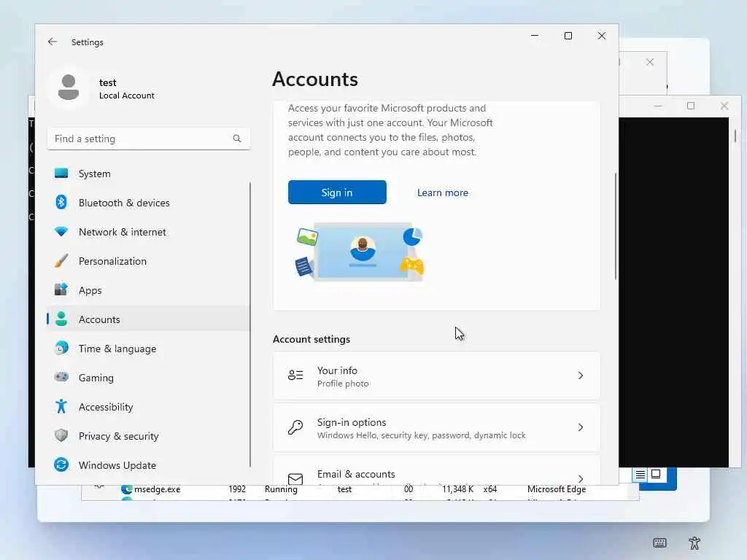Click the test Local Account profile name

point(127,88)
